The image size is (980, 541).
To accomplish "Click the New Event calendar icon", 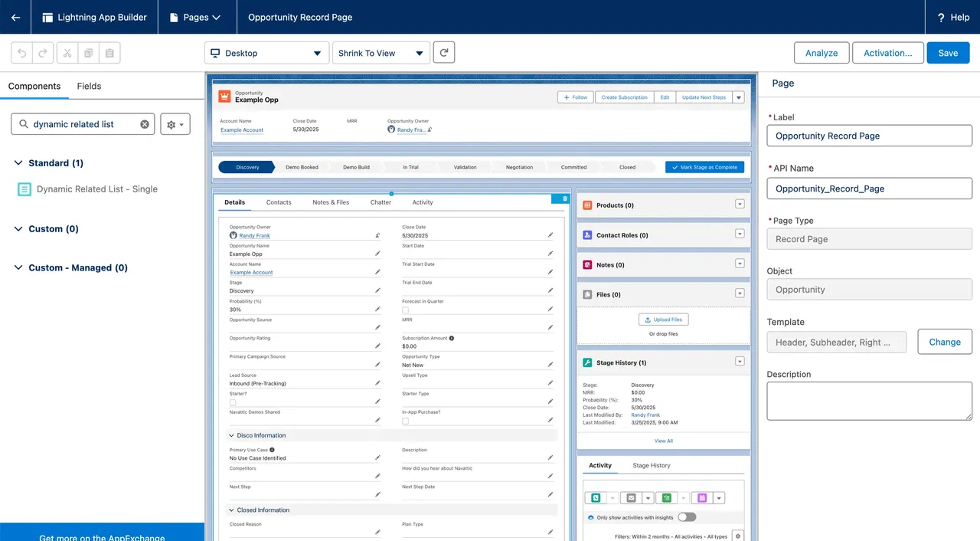I will 702,498.
